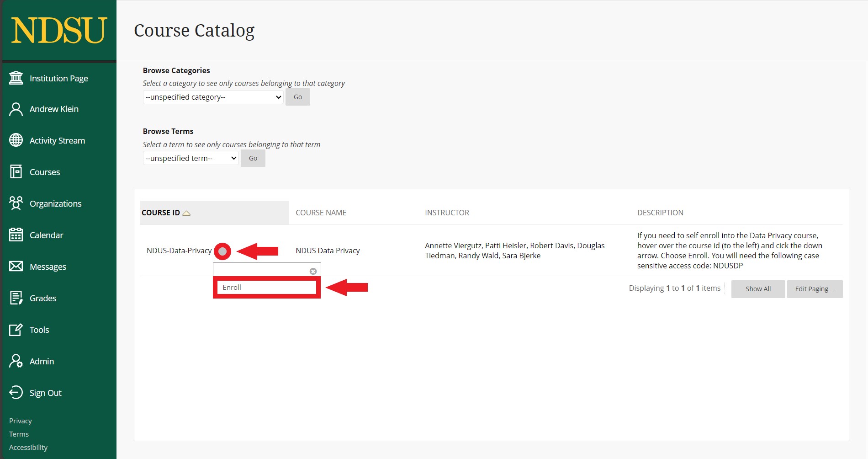
Task: Click the Admin user-gear icon
Action: (x=16, y=361)
